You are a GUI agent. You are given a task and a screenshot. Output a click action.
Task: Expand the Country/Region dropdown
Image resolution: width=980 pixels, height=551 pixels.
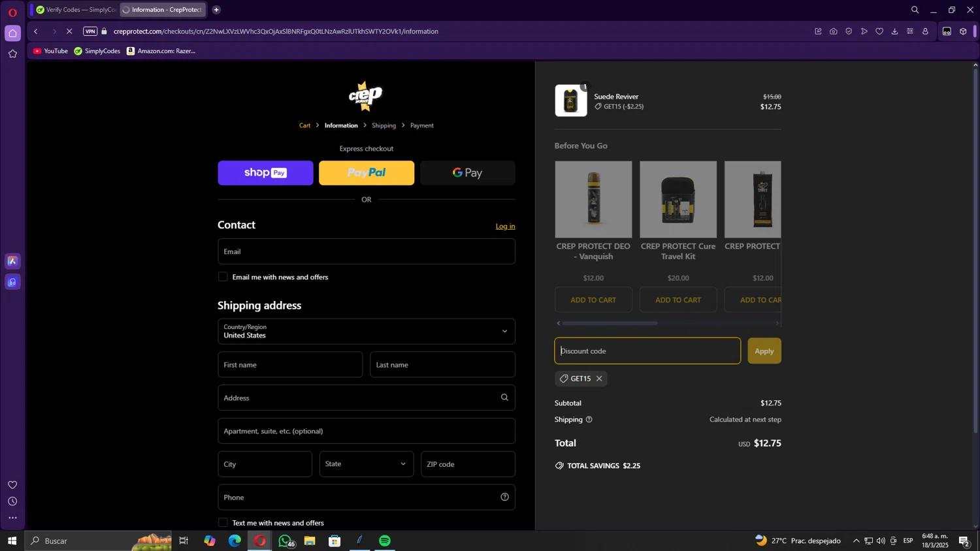pyautogui.click(x=367, y=331)
